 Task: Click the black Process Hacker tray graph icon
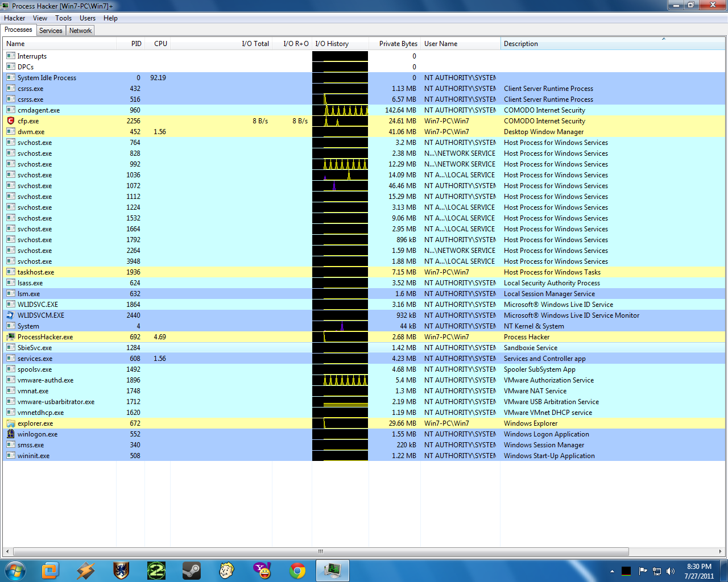pos(626,571)
